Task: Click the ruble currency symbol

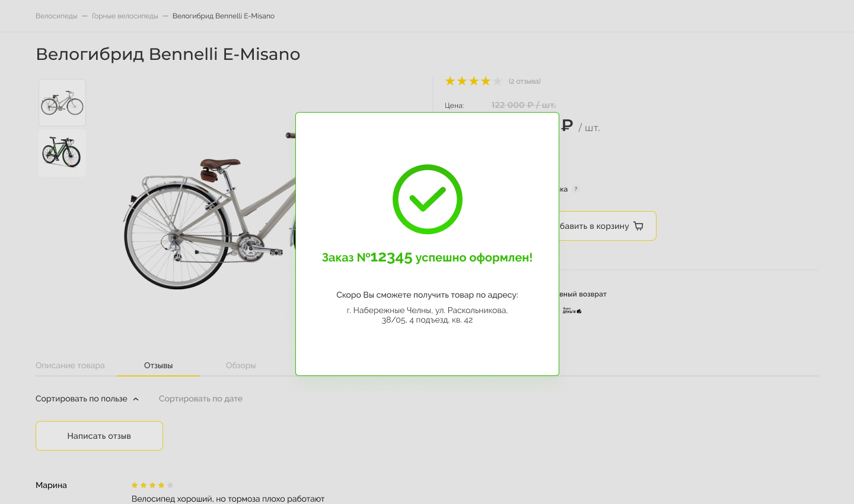Action: [x=566, y=125]
